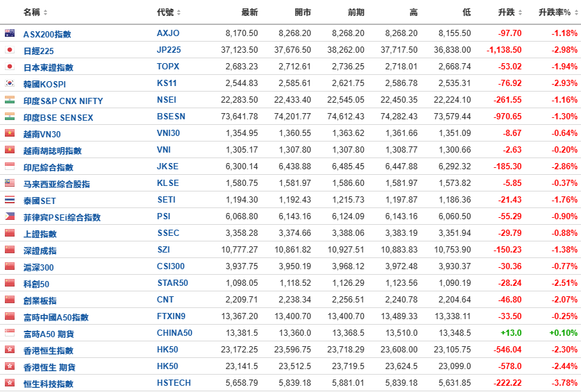This screenshot has width=581, height=392.
Task: Click the 開市 column header
Action: [x=303, y=12]
